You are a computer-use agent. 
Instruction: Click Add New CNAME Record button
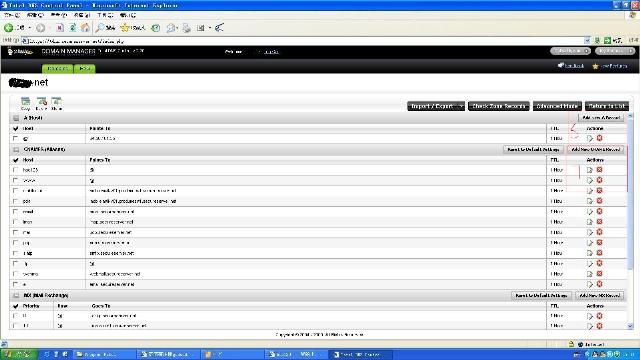(x=596, y=149)
